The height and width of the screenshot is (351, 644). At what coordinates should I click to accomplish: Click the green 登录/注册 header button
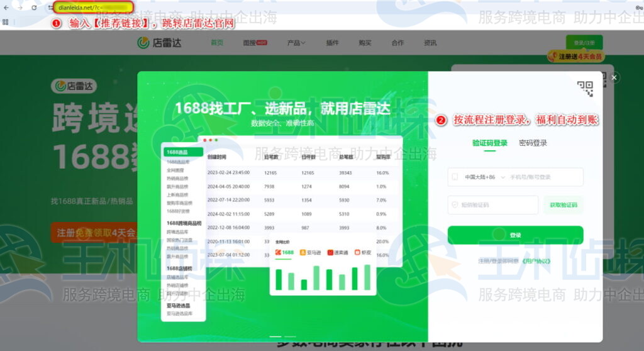tap(584, 43)
